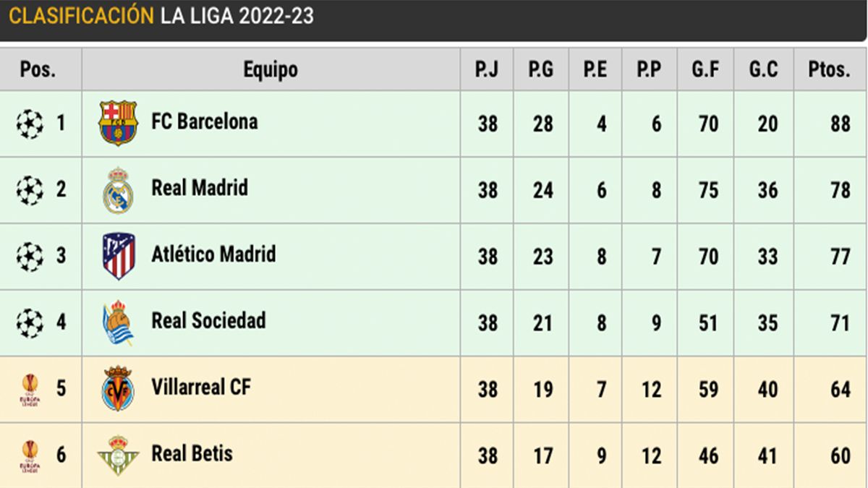Screen dimensions: 868x488
Task: Click the Real Sociedad crest icon
Action: [118, 323]
